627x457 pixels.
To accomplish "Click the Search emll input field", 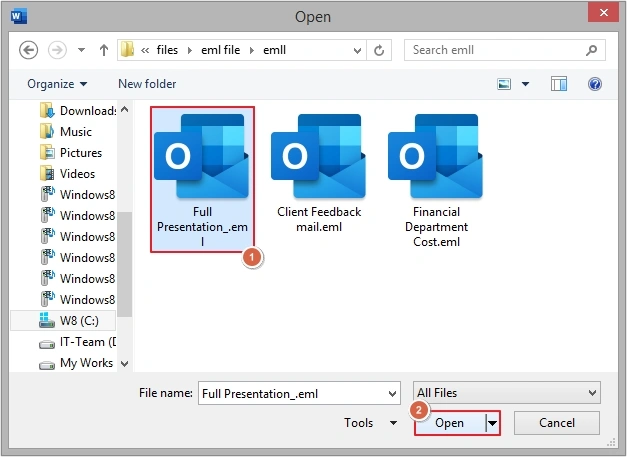I will [505, 50].
